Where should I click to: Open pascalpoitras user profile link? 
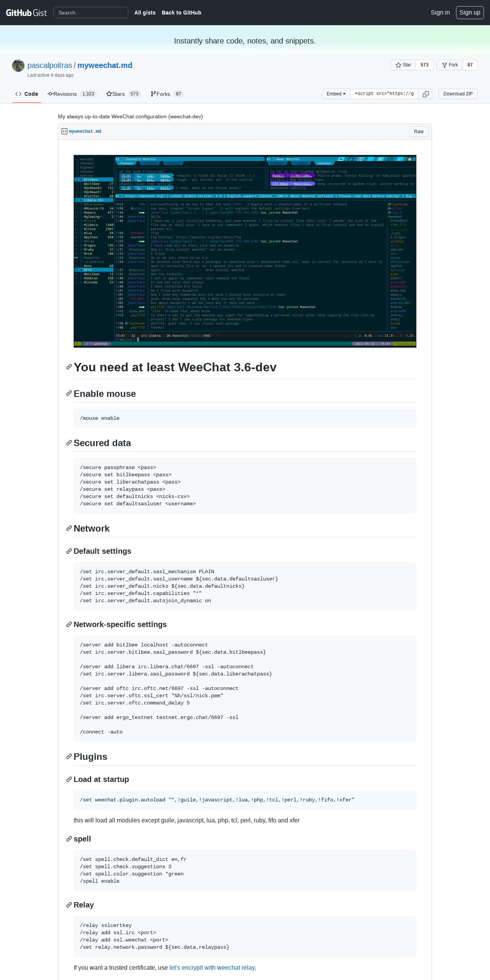[x=50, y=65]
